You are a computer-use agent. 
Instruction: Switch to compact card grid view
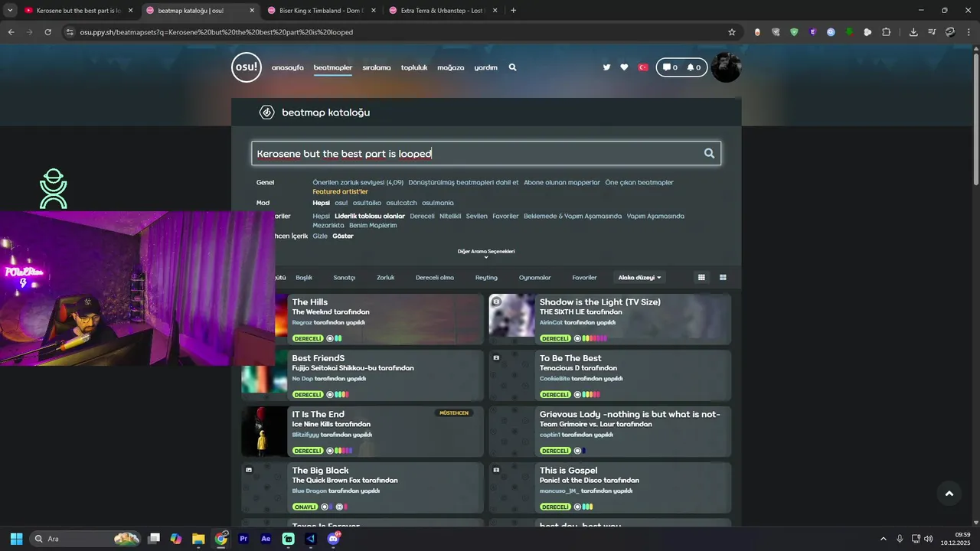701,277
